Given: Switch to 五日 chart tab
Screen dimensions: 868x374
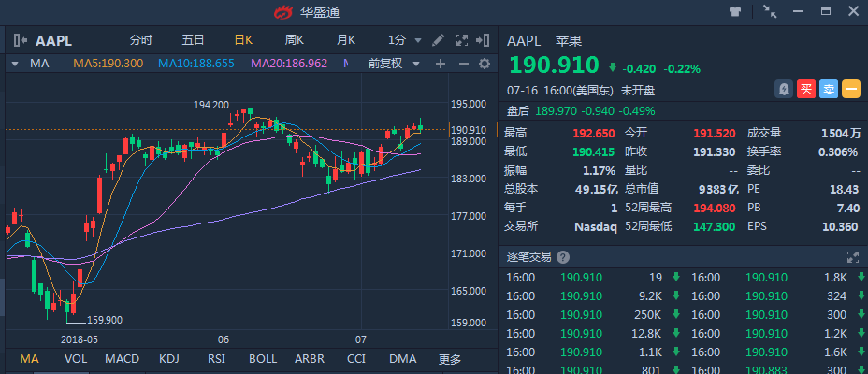Looking at the screenshot, I should (194, 40).
